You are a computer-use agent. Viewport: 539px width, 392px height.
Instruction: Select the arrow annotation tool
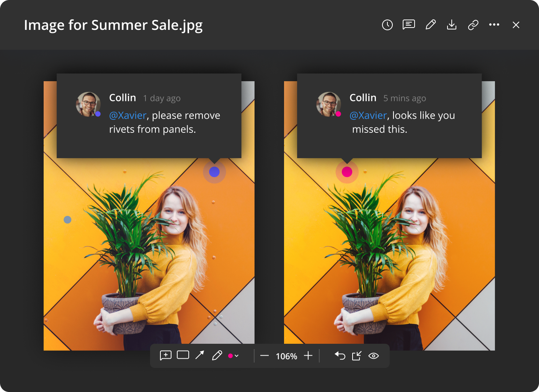tap(200, 355)
